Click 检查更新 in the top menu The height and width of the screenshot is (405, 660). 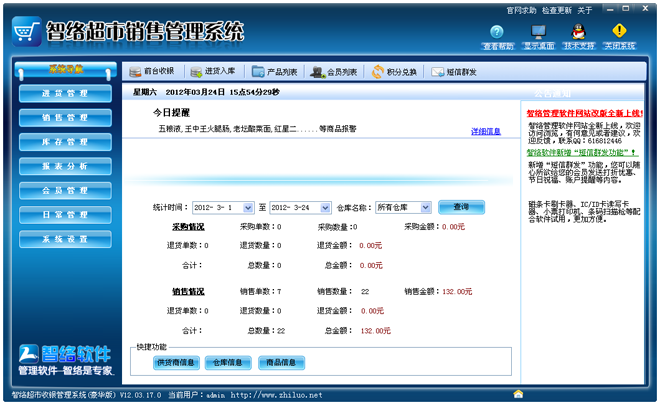(x=557, y=10)
